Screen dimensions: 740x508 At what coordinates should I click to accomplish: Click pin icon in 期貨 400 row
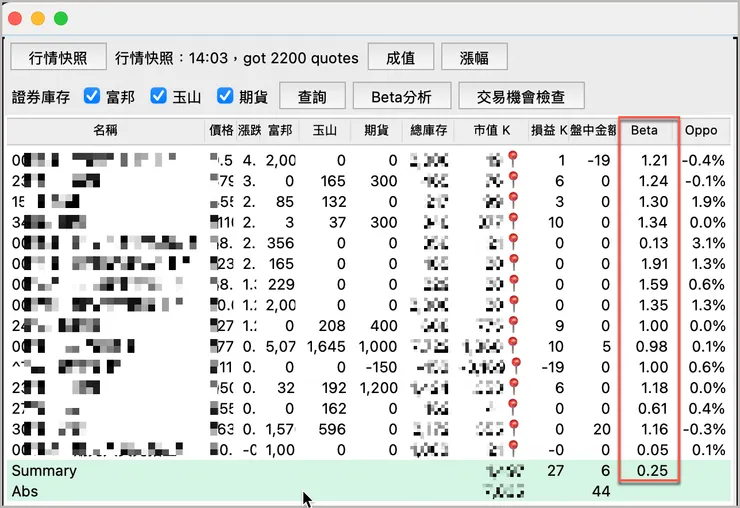[x=513, y=325]
